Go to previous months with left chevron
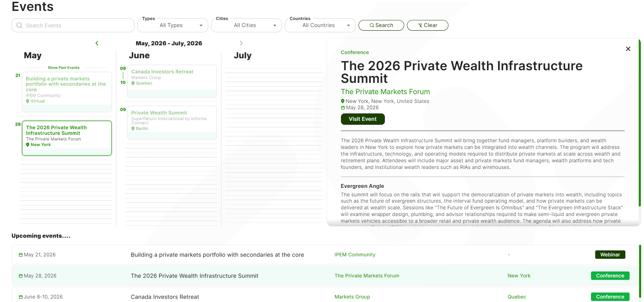The image size is (644, 302). [97, 43]
